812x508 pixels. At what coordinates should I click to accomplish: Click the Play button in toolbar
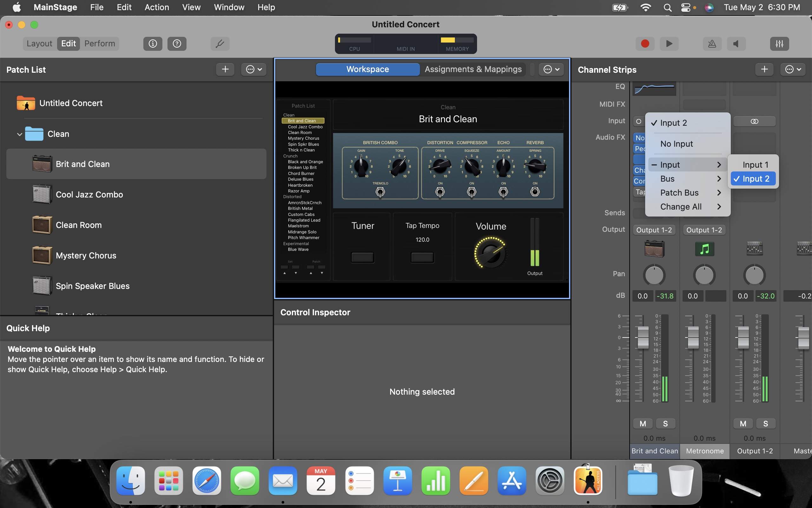point(669,44)
